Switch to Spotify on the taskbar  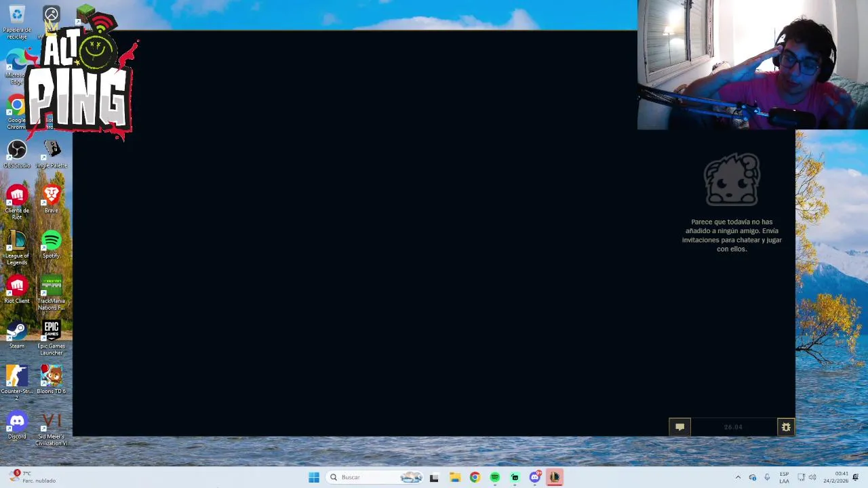point(495,477)
